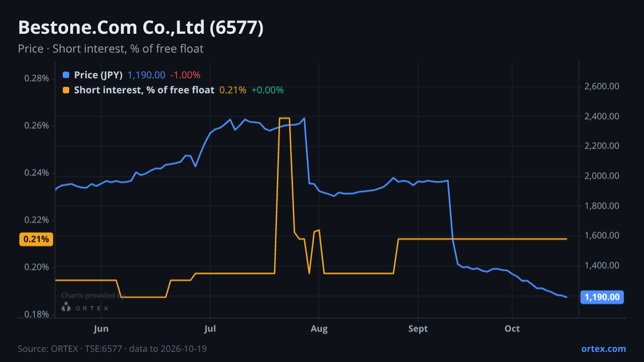Click the Jul date axis label
This screenshot has width=644, height=362.
pos(210,329)
